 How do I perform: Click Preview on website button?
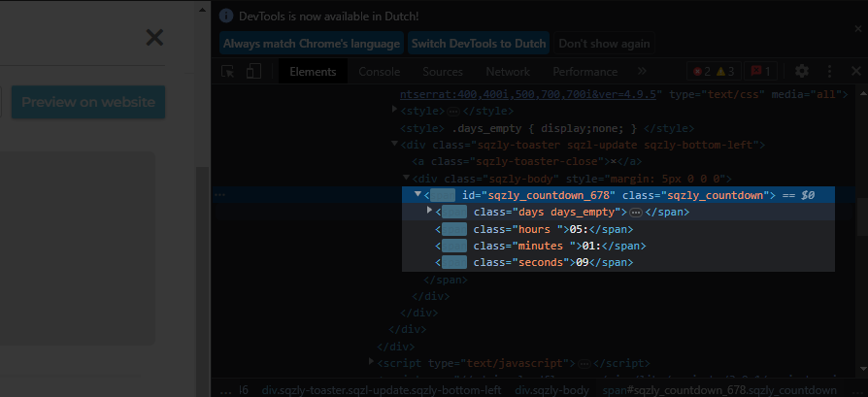(x=88, y=102)
